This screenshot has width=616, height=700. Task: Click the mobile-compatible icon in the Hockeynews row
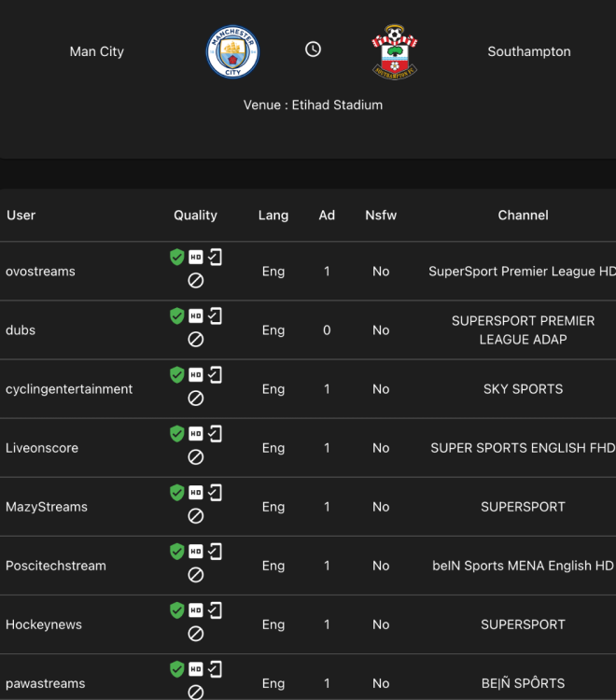(x=216, y=609)
